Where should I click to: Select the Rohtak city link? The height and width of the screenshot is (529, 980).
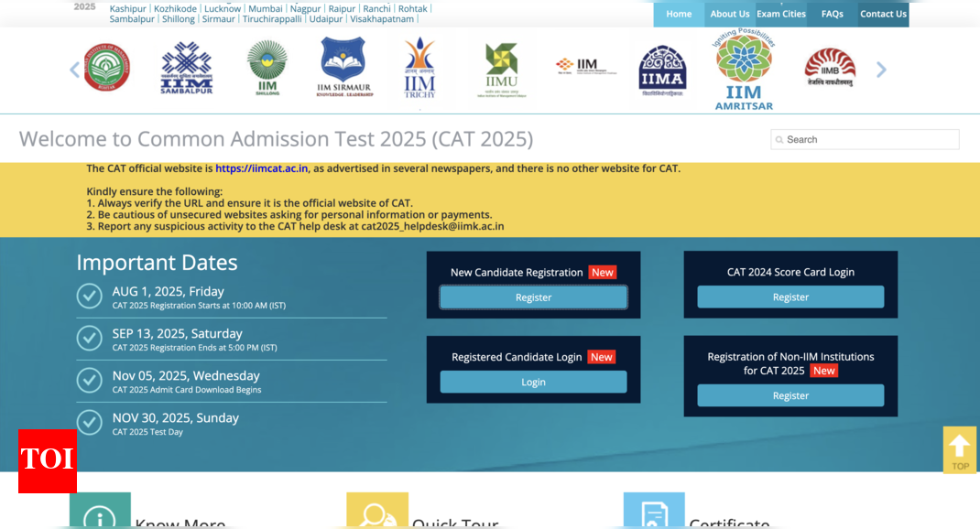tap(413, 9)
